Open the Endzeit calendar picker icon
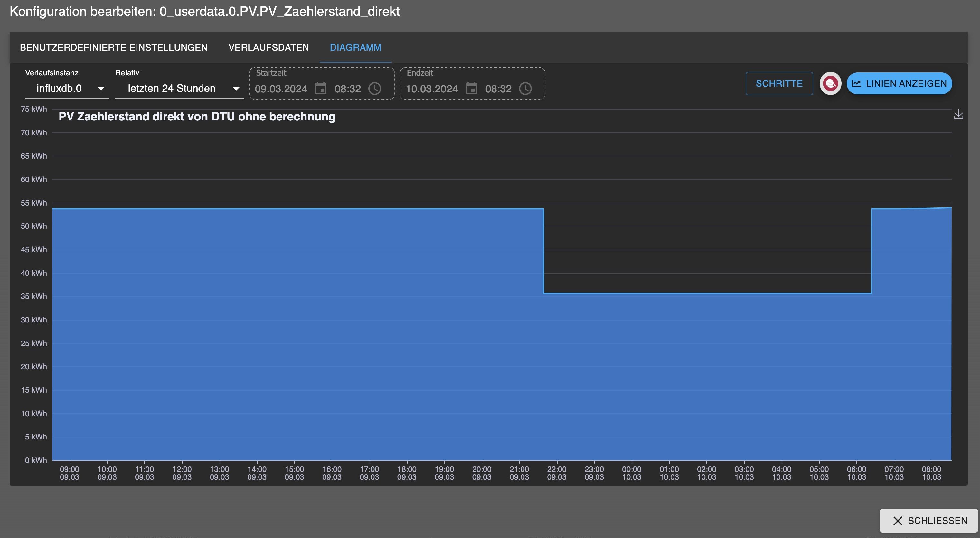 click(471, 89)
